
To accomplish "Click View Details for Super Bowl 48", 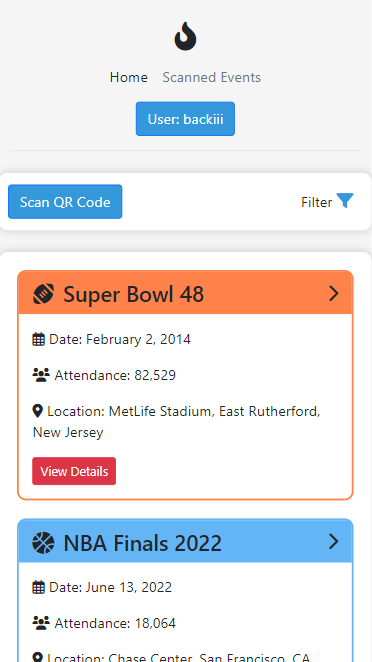I will click(74, 471).
